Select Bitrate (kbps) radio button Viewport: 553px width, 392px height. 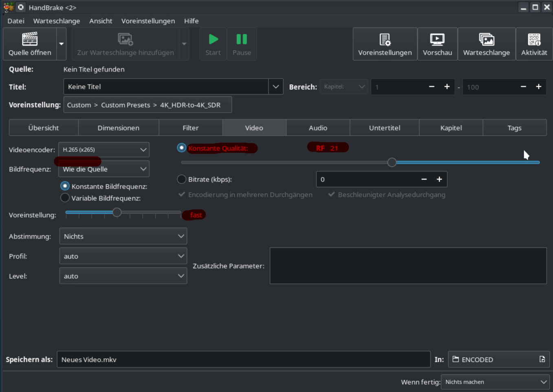coord(182,179)
